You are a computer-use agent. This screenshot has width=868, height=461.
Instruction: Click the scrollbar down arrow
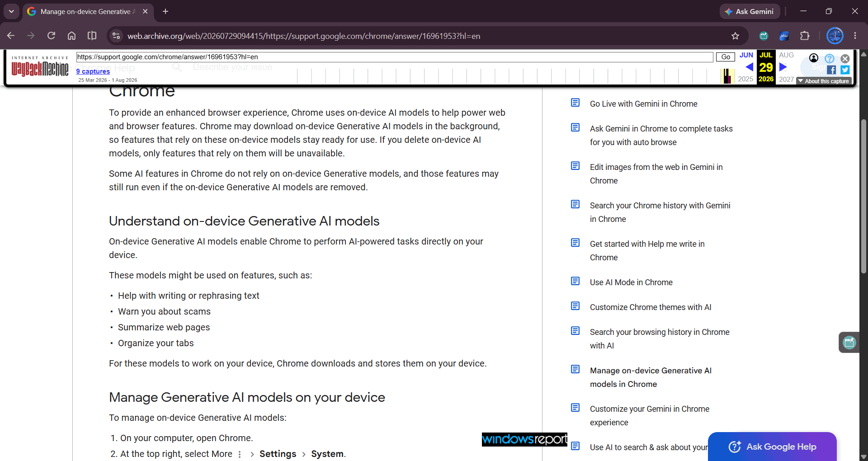click(x=863, y=457)
